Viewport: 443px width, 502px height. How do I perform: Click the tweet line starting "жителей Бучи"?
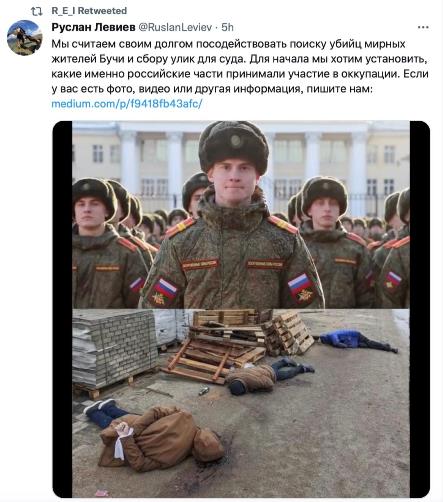[x=239, y=59]
